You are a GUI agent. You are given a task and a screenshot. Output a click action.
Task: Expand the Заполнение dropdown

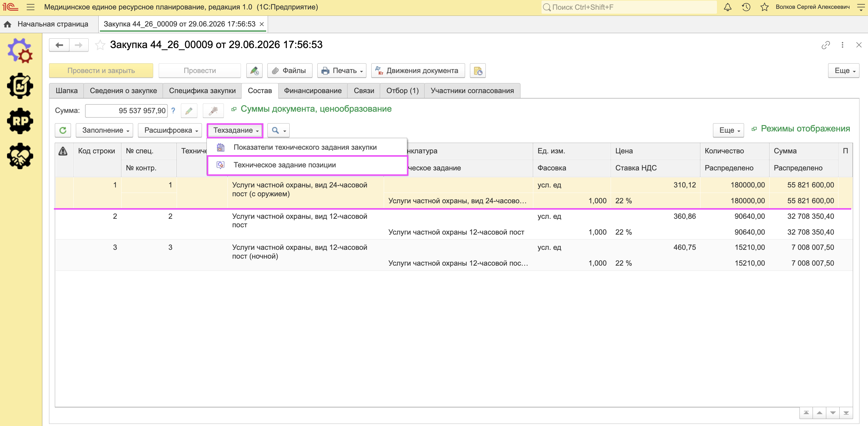[x=104, y=130]
